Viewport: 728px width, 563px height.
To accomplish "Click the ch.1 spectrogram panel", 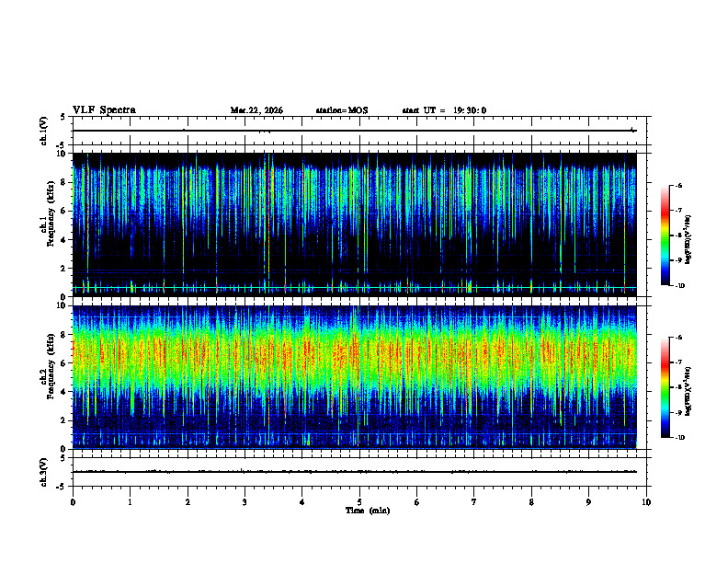I will coord(355,224).
